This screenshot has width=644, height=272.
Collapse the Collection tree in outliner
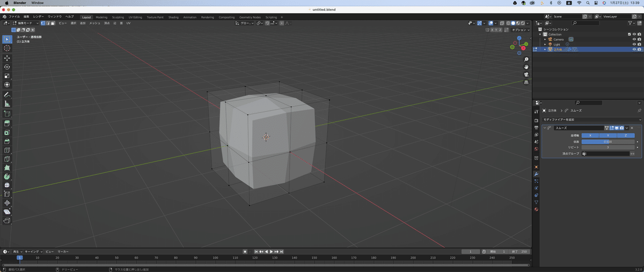coord(541,34)
